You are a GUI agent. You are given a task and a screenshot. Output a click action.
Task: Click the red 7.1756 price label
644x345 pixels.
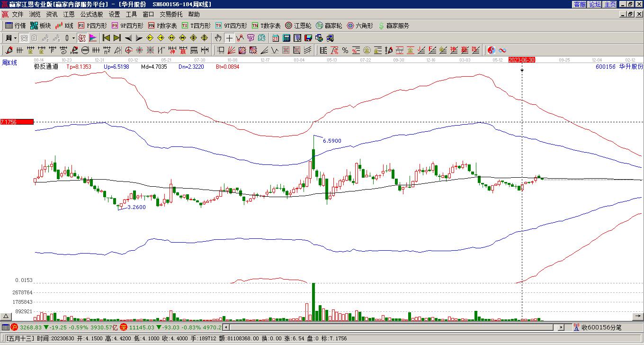pyautogui.click(x=17, y=122)
